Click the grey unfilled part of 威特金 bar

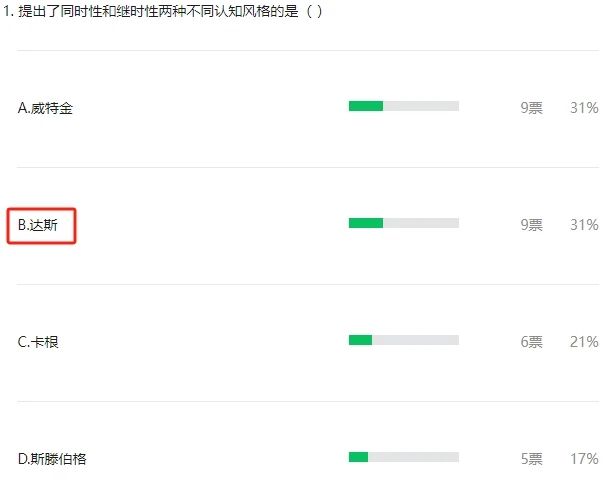coord(421,106)
